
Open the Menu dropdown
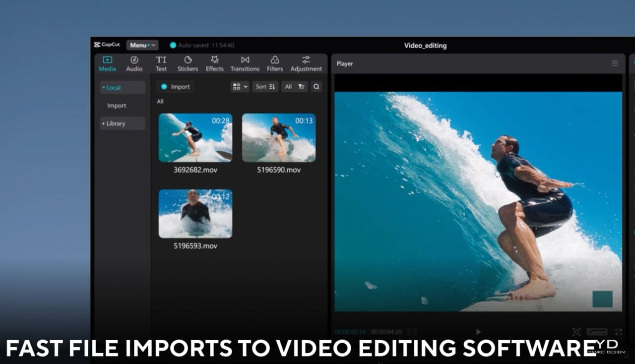(142, 45)
